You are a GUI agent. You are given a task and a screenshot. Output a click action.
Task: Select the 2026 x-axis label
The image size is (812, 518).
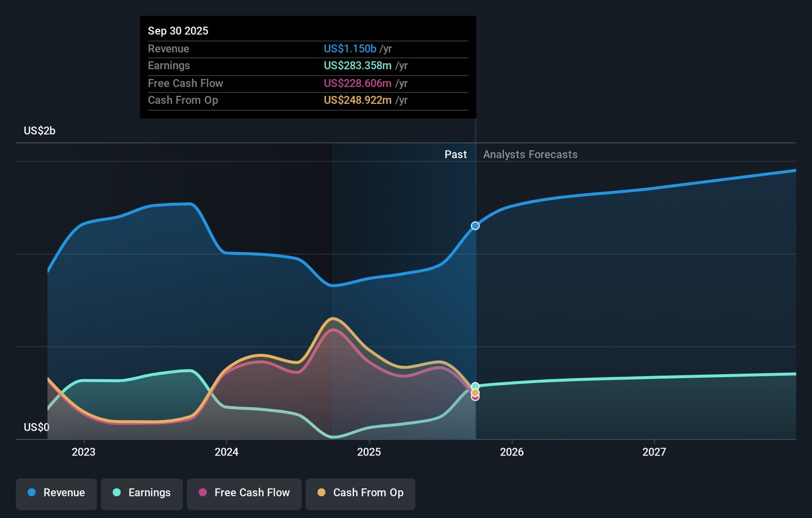coord(511,452)
